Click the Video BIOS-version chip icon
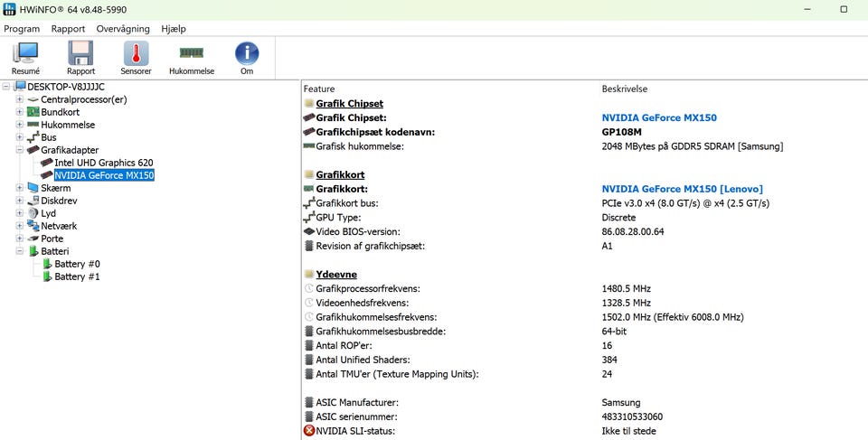The width and height of the screenshot is (868, 440). [x=309, y=232]
